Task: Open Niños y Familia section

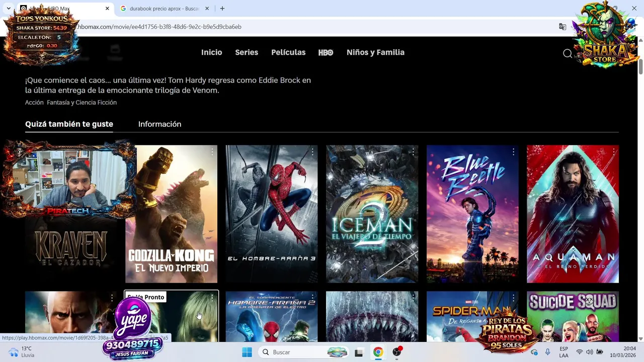Action: [375, 52]
